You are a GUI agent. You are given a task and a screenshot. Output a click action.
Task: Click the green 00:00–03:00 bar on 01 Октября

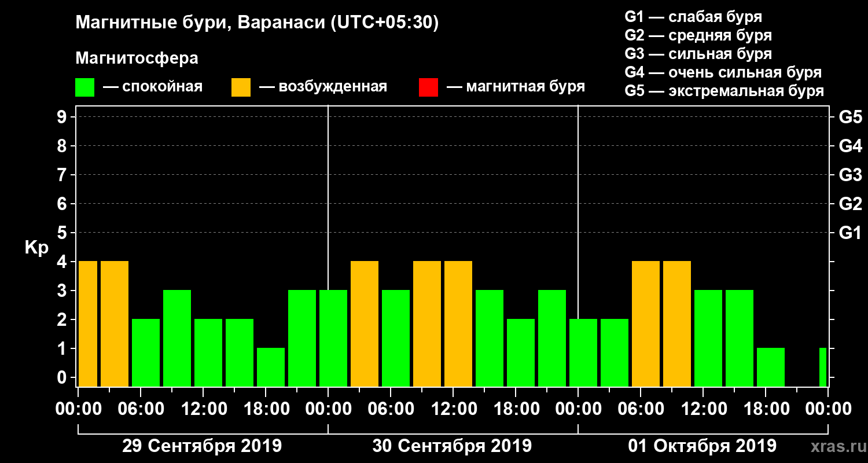[583, 352]
